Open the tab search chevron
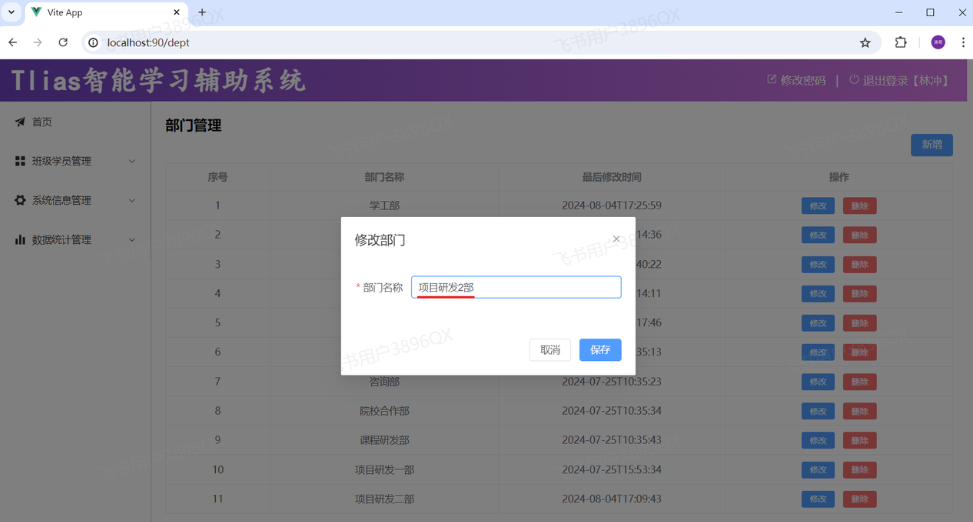 tap(11, 12)
